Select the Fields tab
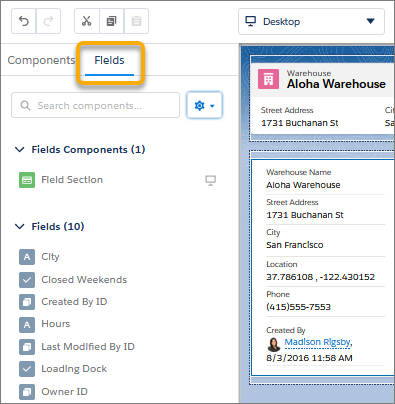 point(109,60)
